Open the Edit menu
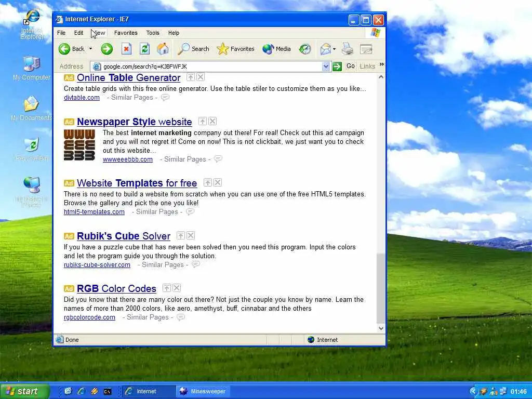The width and height of the screenshot is (532, 399). pyautogui.click(x=79, y=33)
